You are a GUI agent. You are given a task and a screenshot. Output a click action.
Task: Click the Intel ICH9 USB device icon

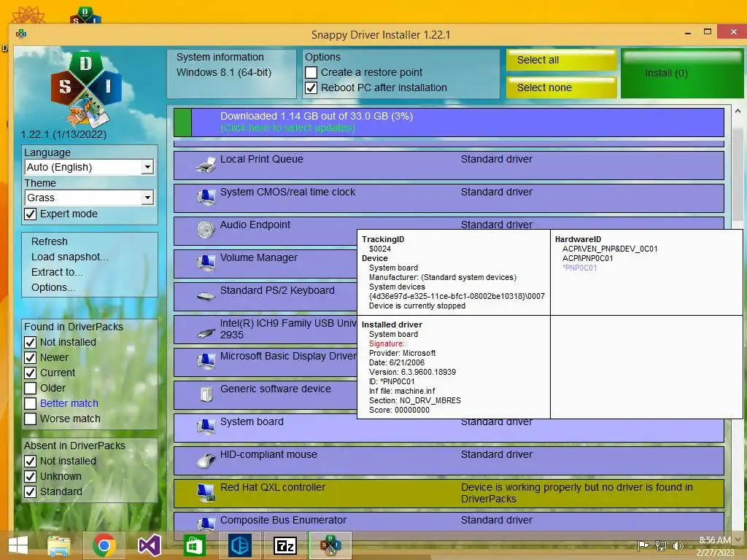tap(206, 333)
